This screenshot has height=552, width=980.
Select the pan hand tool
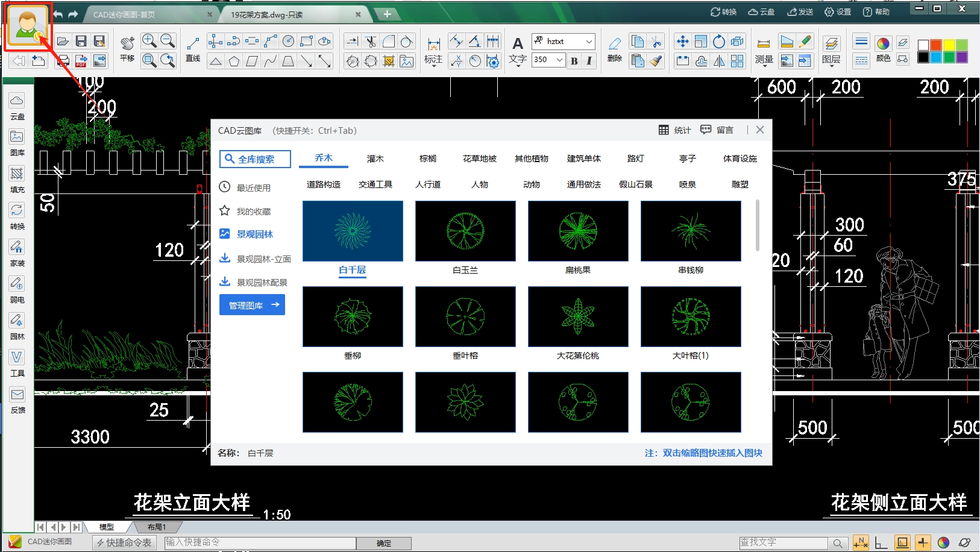(127, 42)
